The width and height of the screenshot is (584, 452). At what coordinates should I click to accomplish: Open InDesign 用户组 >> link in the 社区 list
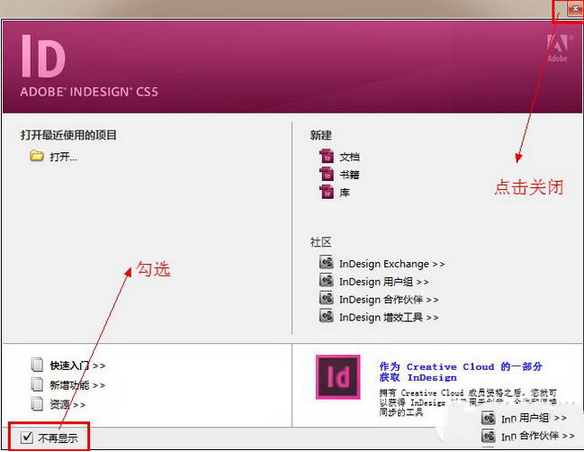coord(384,282)
